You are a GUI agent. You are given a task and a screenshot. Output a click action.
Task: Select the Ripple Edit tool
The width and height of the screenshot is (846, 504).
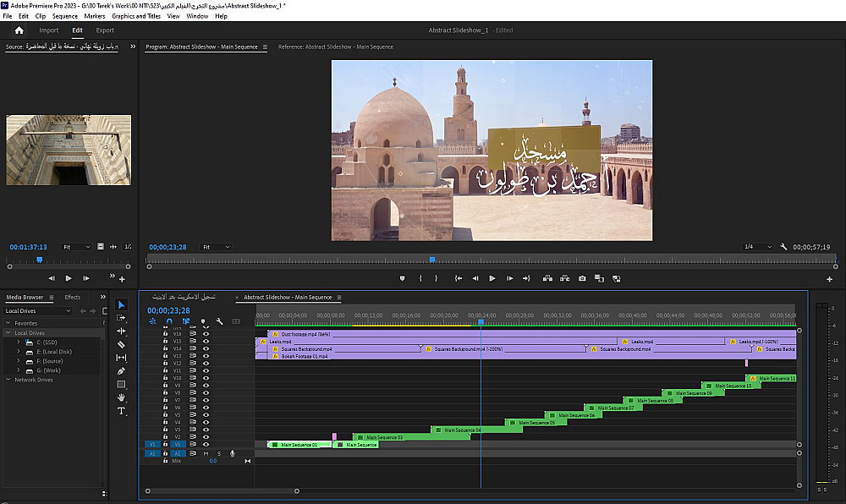tap(121, 331)
